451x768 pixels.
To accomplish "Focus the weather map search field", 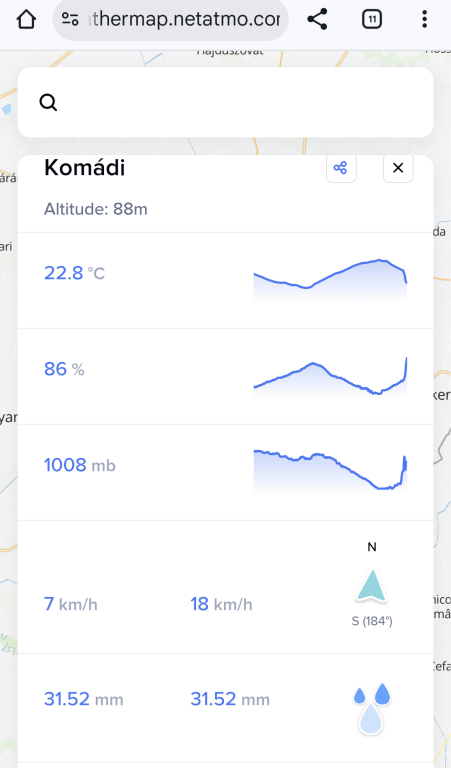I will coord(225,102).
